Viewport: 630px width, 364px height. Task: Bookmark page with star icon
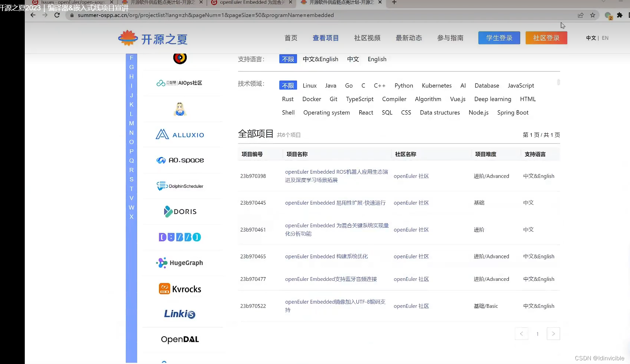[593, 15]
